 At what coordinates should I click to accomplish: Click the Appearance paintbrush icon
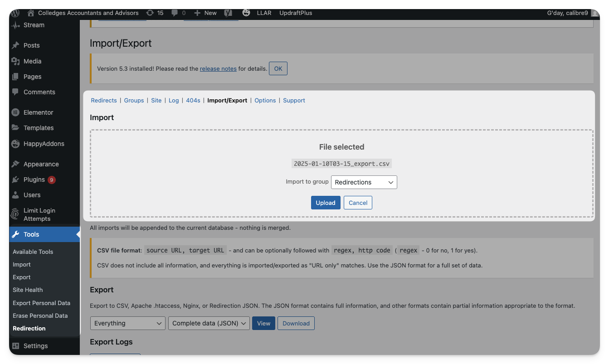click(15, 164)
